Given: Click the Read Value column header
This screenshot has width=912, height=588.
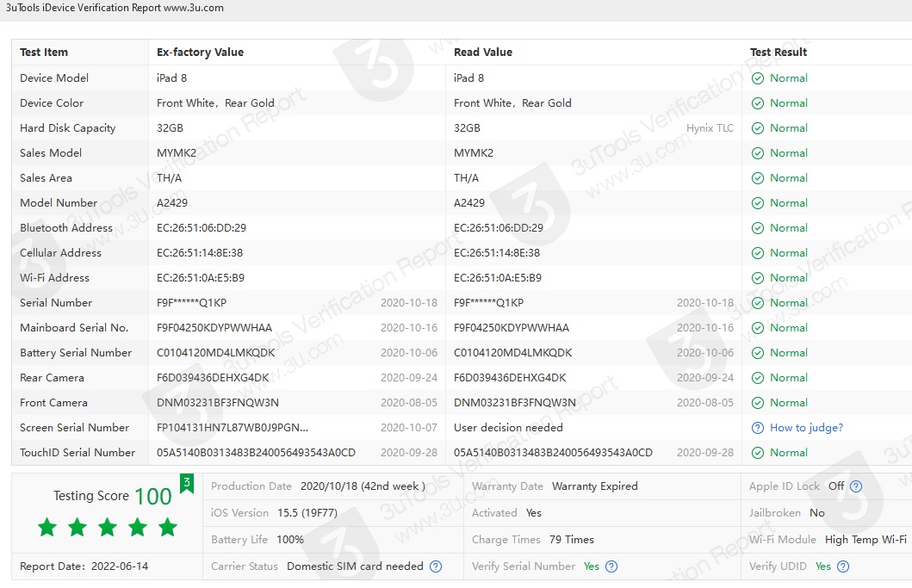Looking at the screenshot, I should 483,53.
